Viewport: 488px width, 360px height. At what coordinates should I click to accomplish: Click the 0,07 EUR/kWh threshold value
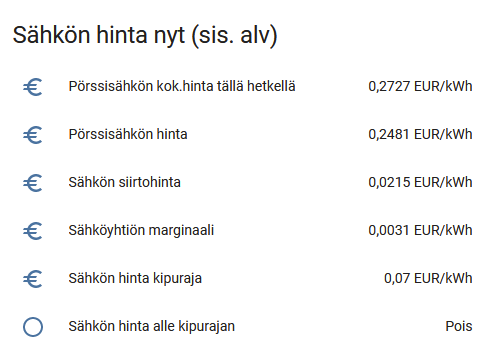tap(428, 278)
